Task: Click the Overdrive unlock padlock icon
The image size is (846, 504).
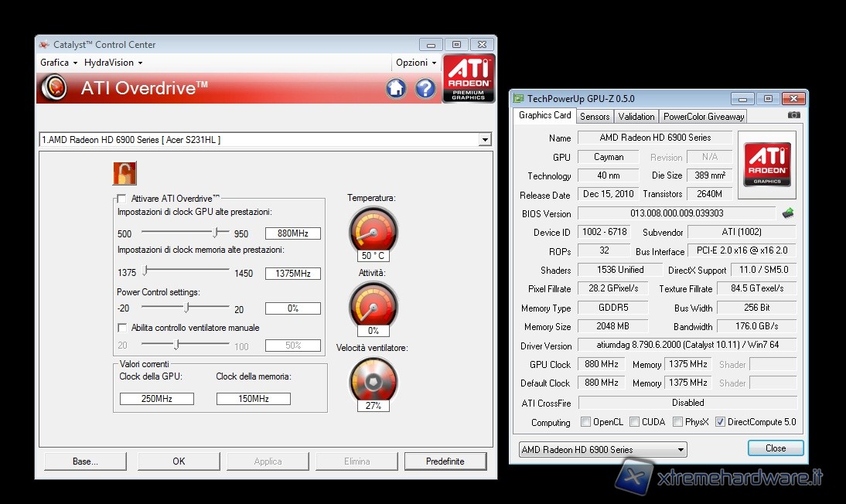Action: 125,173
